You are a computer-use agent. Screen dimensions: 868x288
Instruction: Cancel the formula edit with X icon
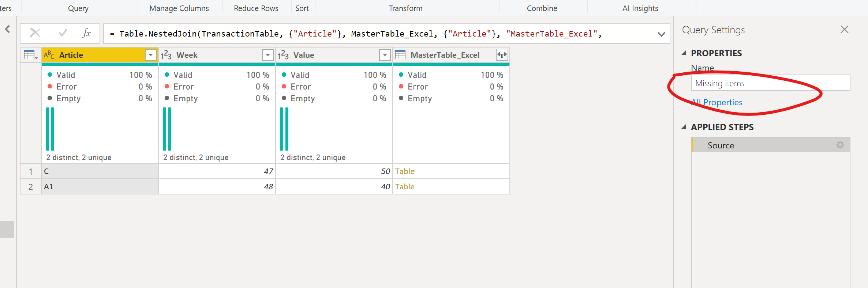[x=35, y=33]
